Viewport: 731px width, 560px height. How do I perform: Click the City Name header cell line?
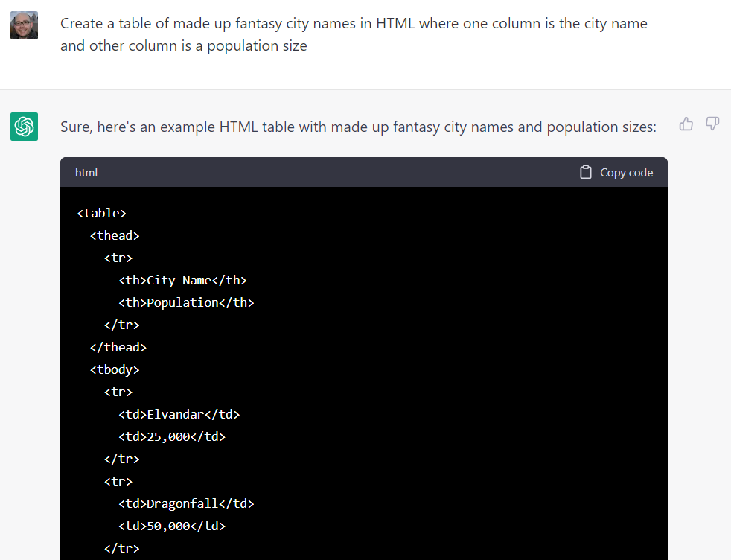(182, 281)
